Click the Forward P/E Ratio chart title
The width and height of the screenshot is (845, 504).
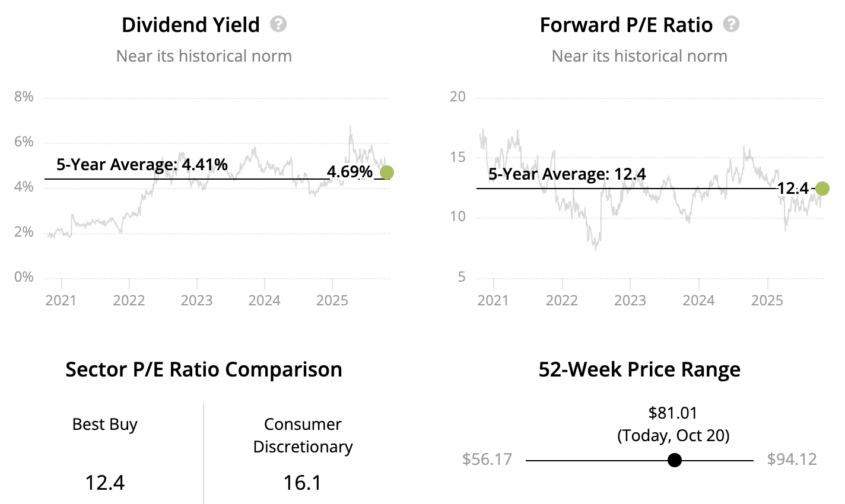[x=626, y=25]
